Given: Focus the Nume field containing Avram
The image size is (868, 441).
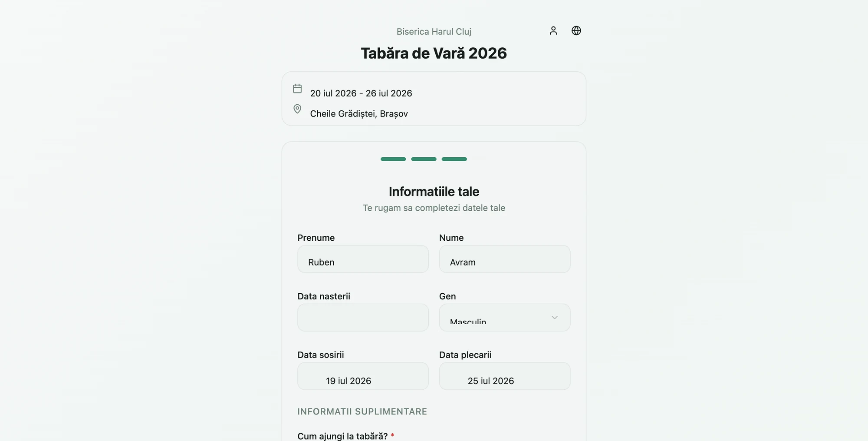Looking at the screenshot, I should coord(505,259).
